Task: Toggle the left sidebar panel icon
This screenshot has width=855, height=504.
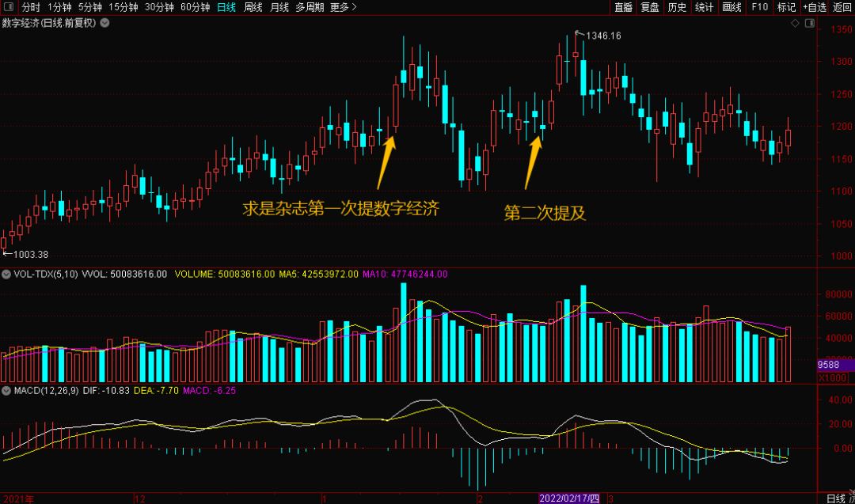Action: point(9,7)
